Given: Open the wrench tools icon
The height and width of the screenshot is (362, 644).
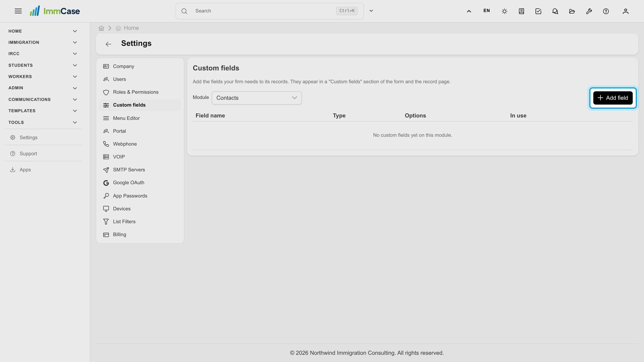Looking at the screenshot, I should [589, 11].
